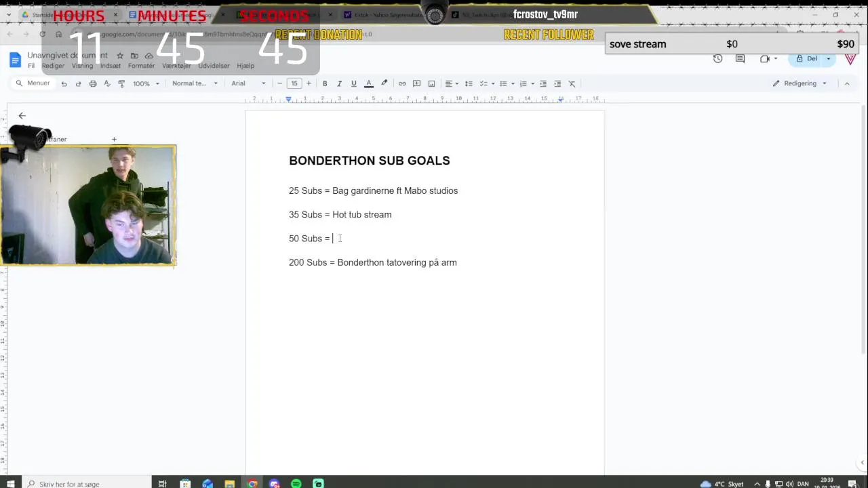Open the numbered list dropdown arrow
The width and height of the screenshot is (868, 488).
tap(532, 83)
